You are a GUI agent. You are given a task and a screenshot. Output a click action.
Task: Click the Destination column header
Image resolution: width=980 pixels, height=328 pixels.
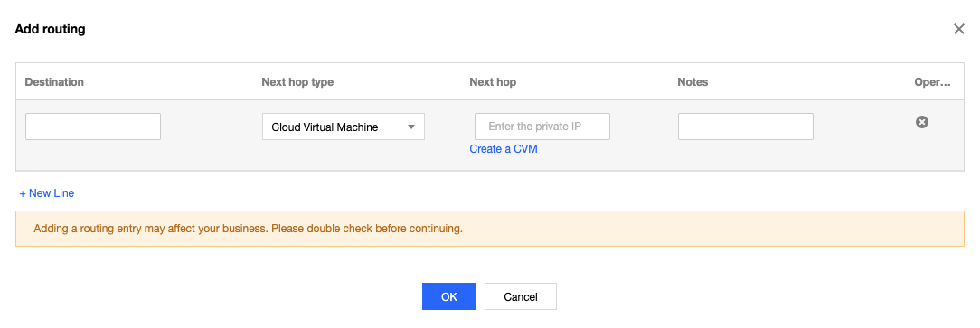click(54, 82)
